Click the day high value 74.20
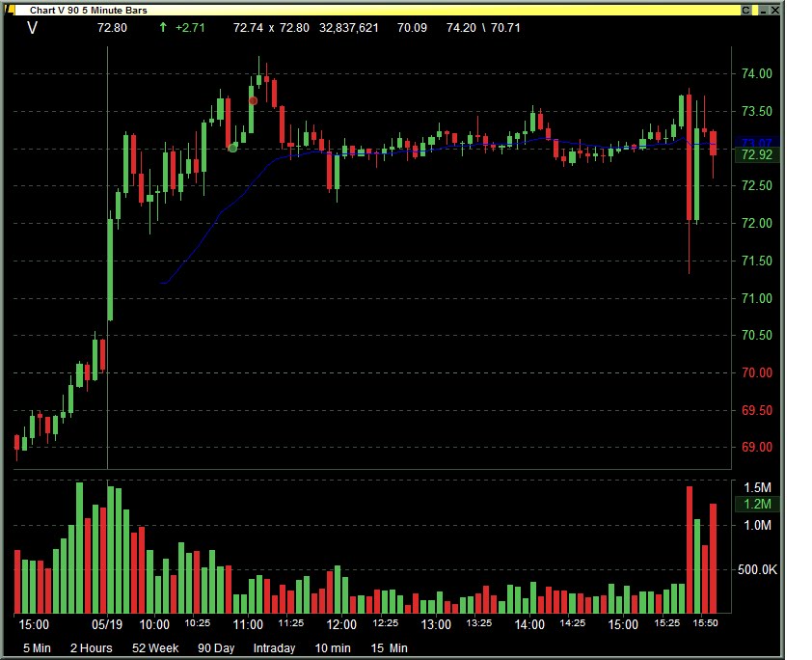Screen dimensions: 812x660 [x=461, y=28]
